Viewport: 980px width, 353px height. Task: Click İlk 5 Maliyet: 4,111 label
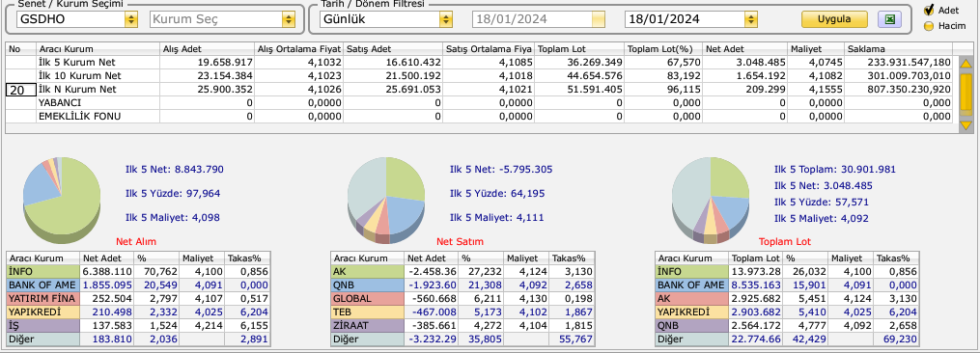pyautogui.click(x=497, y=218)
